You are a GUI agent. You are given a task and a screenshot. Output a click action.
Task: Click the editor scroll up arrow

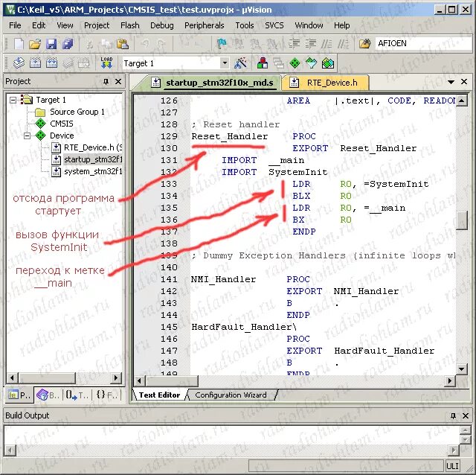pyautogui.click(x=461, y=101)
